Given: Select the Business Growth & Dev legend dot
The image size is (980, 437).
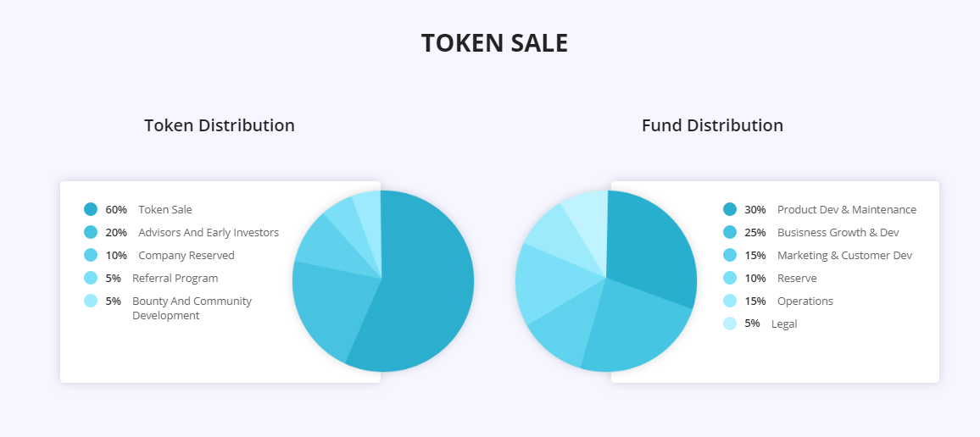Looking at the screenshot, I should tap(730, 232).
